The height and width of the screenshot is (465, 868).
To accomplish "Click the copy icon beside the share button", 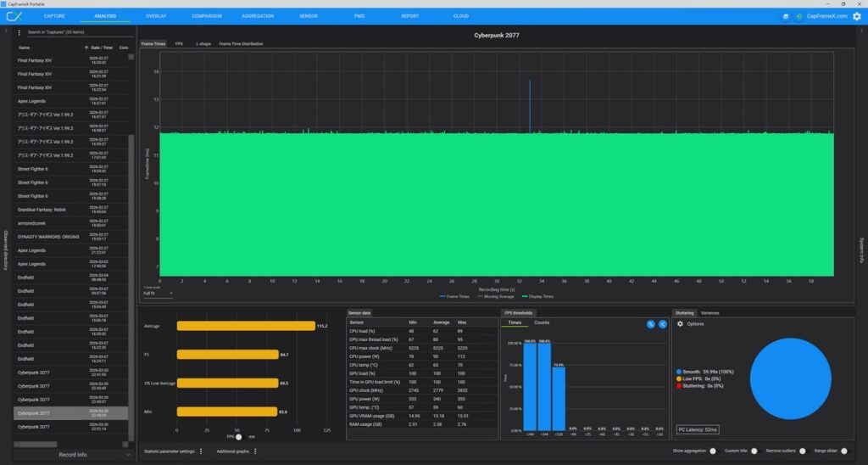I will 650,324.
